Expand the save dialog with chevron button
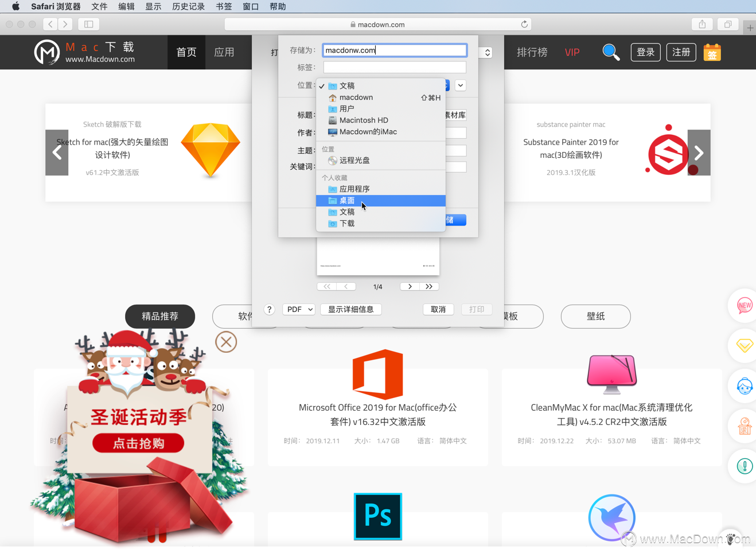 click(x=460, y=85)
